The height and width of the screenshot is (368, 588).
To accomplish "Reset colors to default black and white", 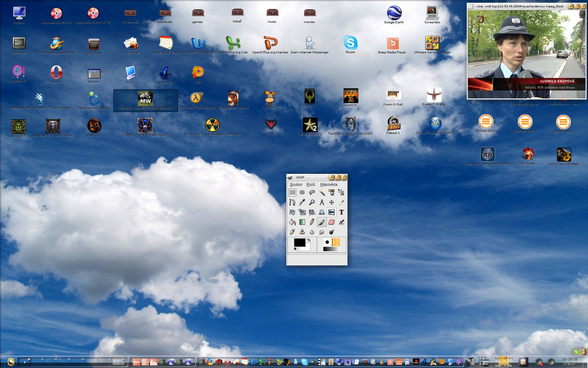I will coord(296,249).
